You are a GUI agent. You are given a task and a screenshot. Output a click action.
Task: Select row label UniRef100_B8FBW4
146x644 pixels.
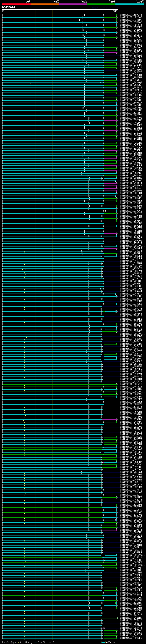coord(131,193)
